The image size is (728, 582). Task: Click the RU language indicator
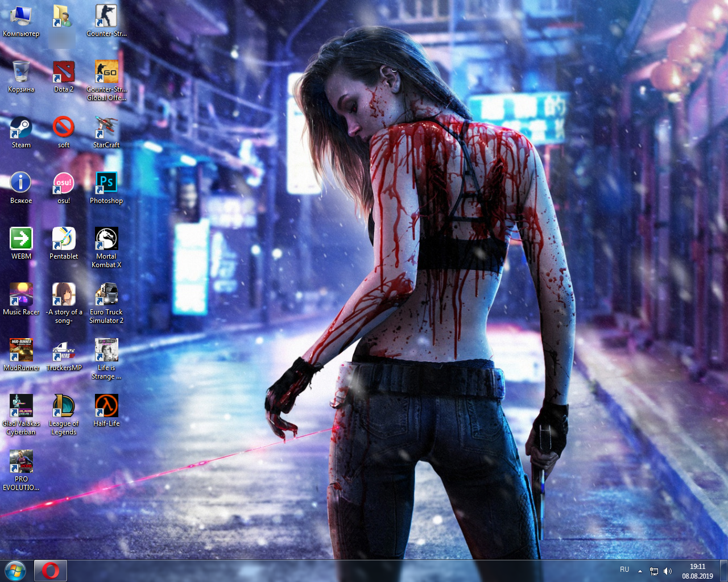[x=624, y=569]
